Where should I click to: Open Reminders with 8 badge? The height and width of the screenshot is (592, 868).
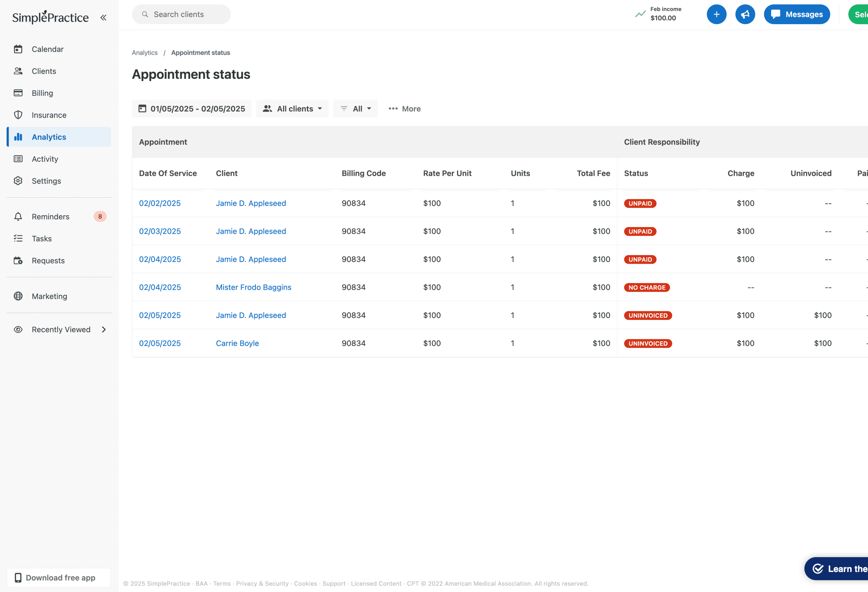[50, 216]
